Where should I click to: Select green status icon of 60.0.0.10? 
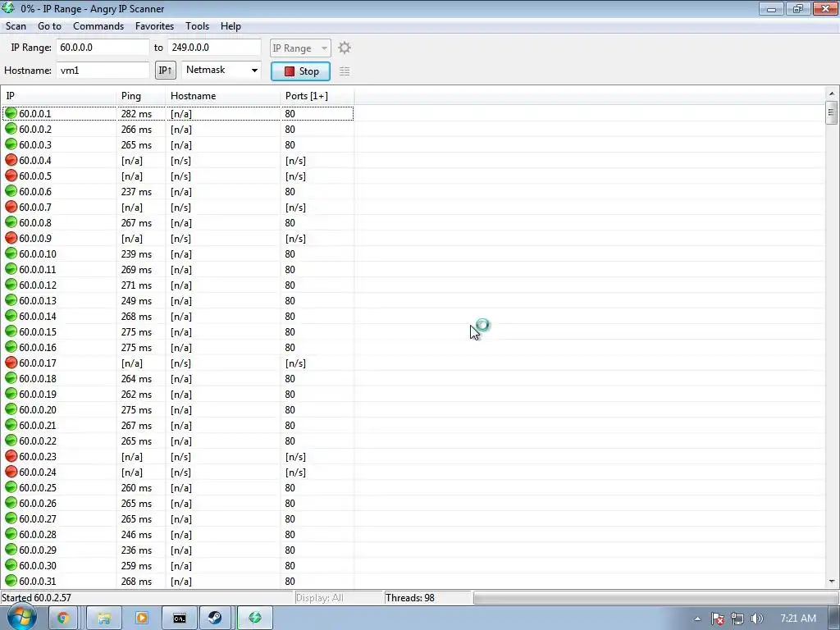(11, 254)
